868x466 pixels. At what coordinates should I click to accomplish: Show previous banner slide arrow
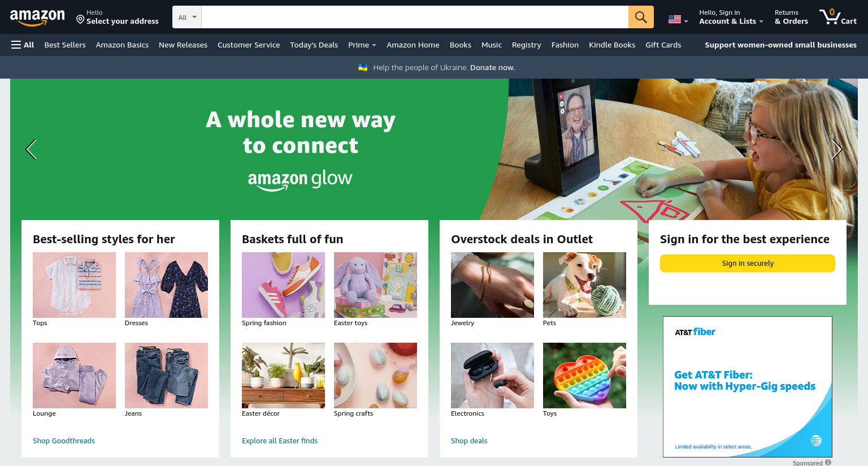click(31, 149)
